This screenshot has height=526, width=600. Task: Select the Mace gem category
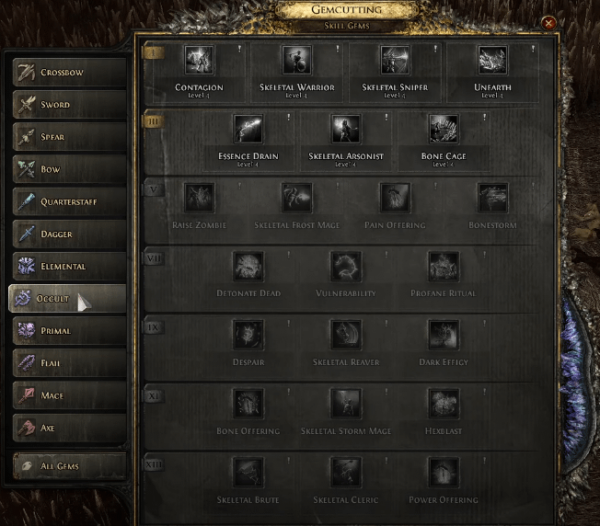point(69,396)
